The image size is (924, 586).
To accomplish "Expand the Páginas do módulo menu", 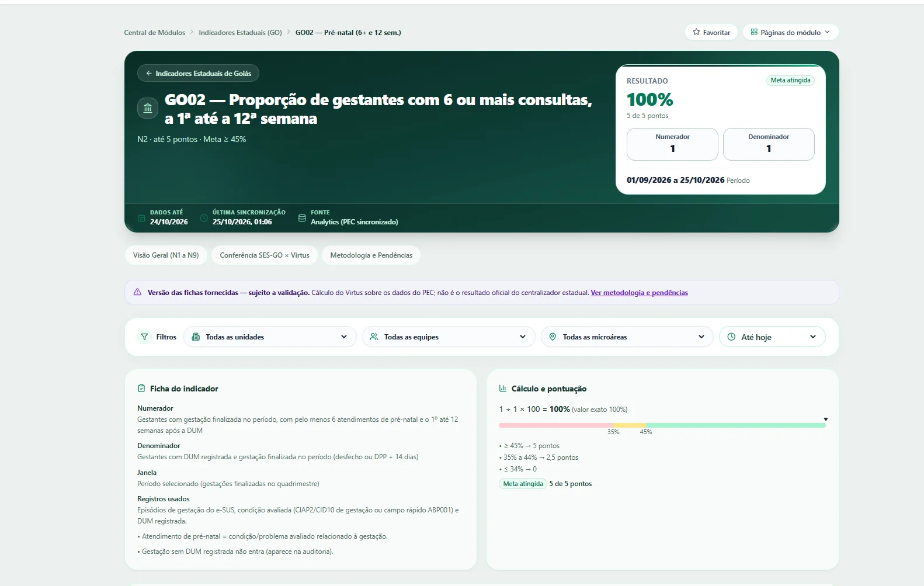I will pos(790,32).
